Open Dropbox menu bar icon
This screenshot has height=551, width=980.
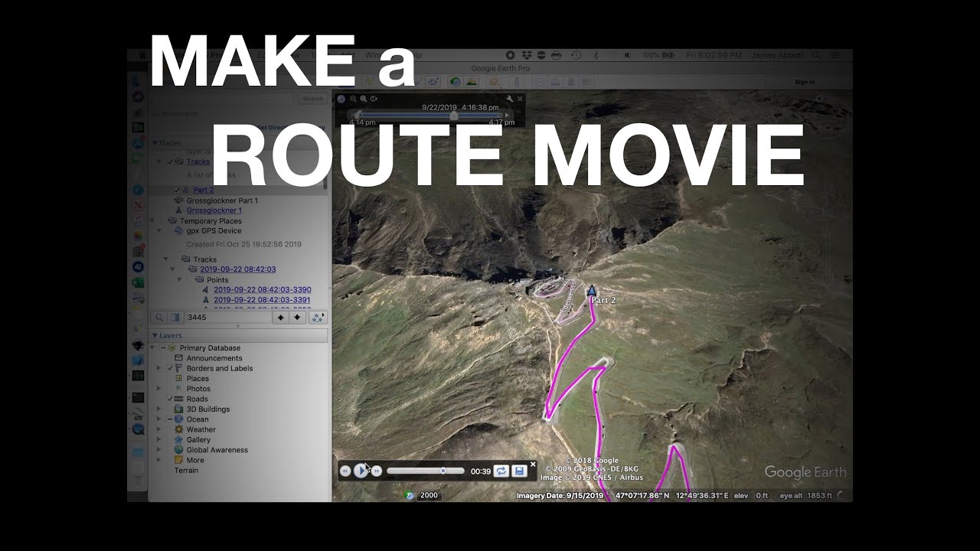(527, 55)
